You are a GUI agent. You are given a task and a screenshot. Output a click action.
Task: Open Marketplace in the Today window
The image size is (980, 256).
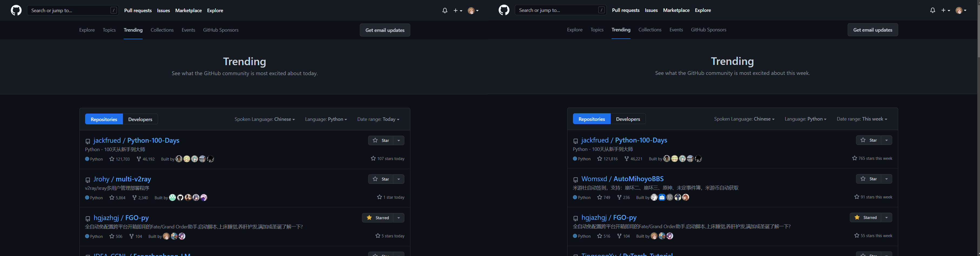188,11
